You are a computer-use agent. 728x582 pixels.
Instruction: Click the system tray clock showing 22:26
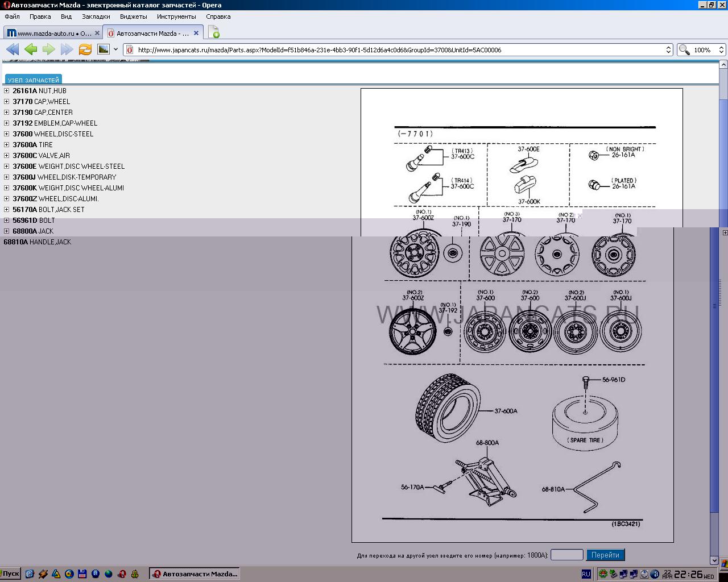688,575
